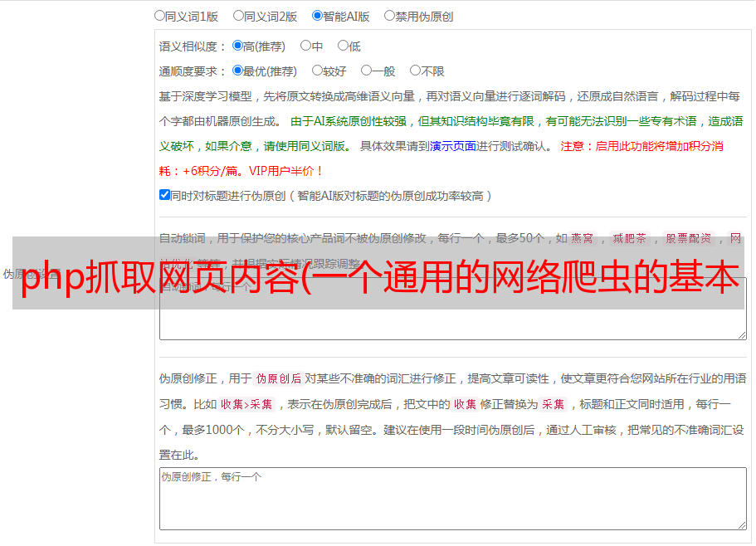Choose the 智能AI版 radio option
756x546 pixels.
tap(317, 16)
